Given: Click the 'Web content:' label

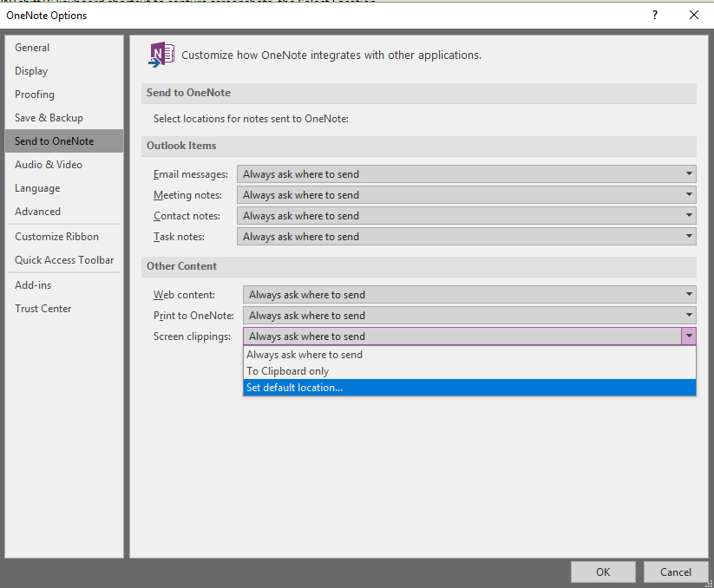Looking at the screenshot, I should tap(184, 295).
